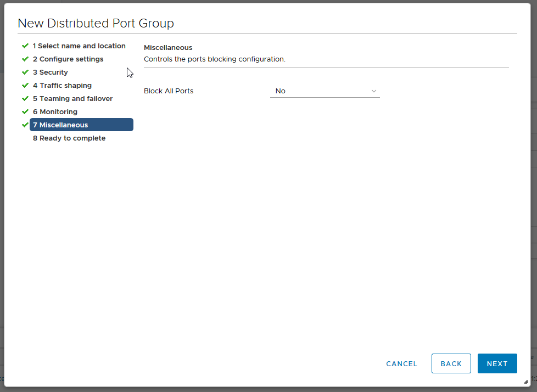Switch to "8 Ready to complete" step
The width and height of the screenshot is (537, 392).
69,138
